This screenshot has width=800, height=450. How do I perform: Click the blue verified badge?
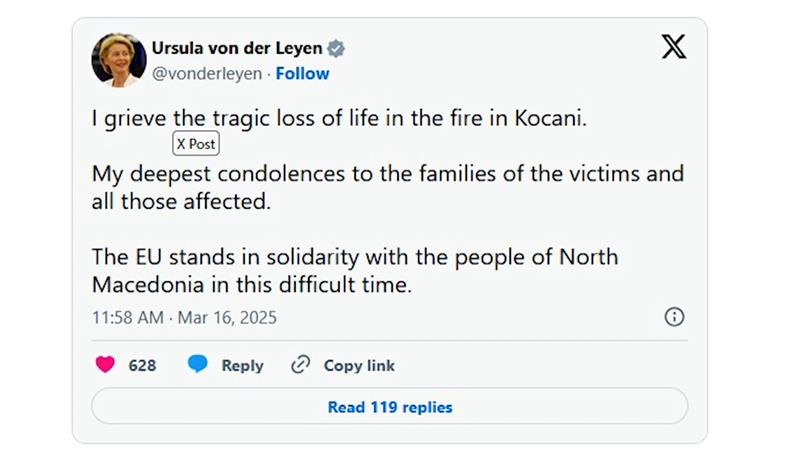coord(336,49)
